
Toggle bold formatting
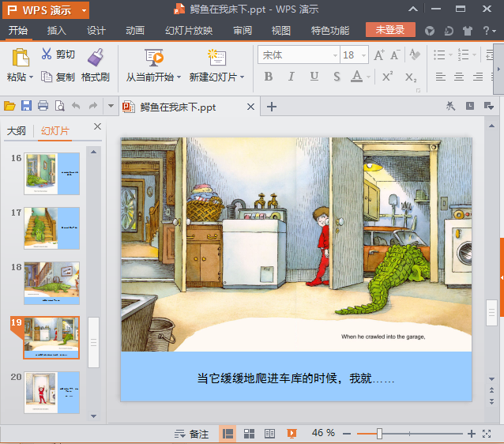click(x=268, y=77)
